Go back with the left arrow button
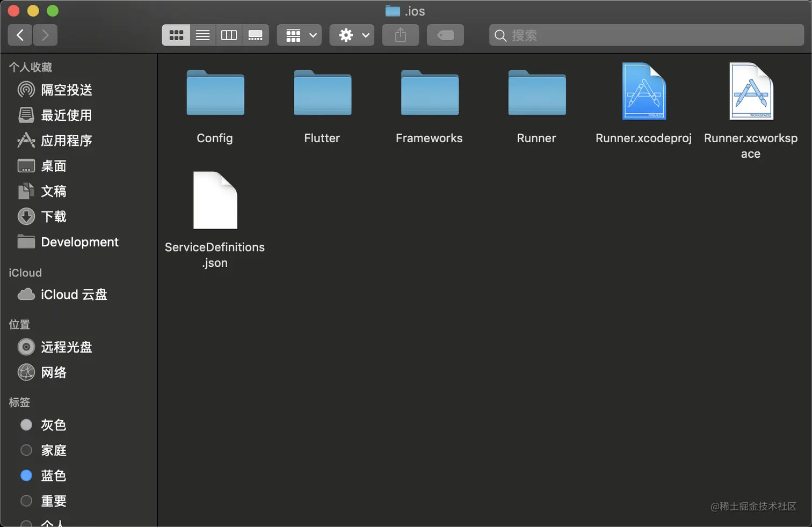Image resolution: width=812 pixels, height=527 pixels. 20,35
